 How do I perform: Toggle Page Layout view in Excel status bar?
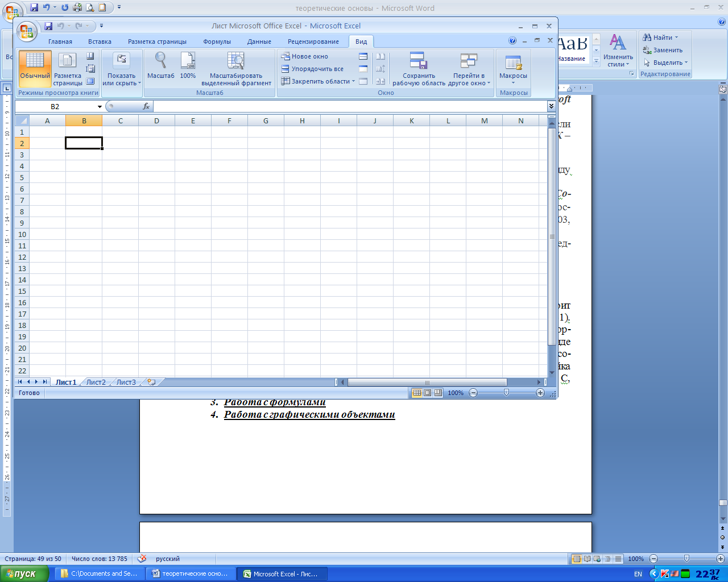tap(427, 393)
